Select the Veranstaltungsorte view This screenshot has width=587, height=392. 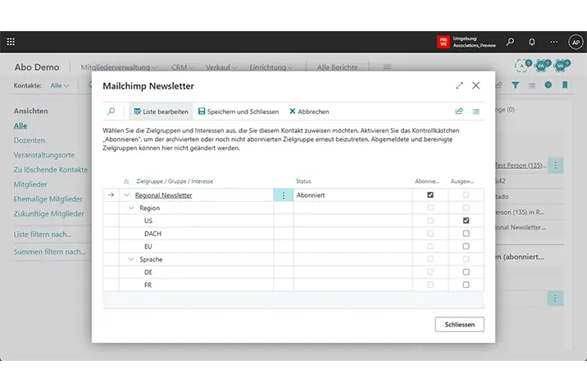44,155
